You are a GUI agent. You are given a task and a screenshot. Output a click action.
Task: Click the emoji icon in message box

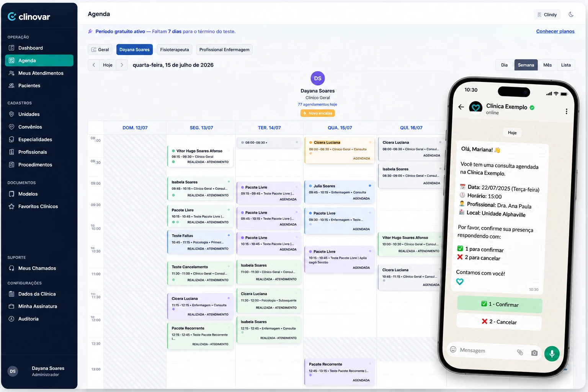click(453, 350)
